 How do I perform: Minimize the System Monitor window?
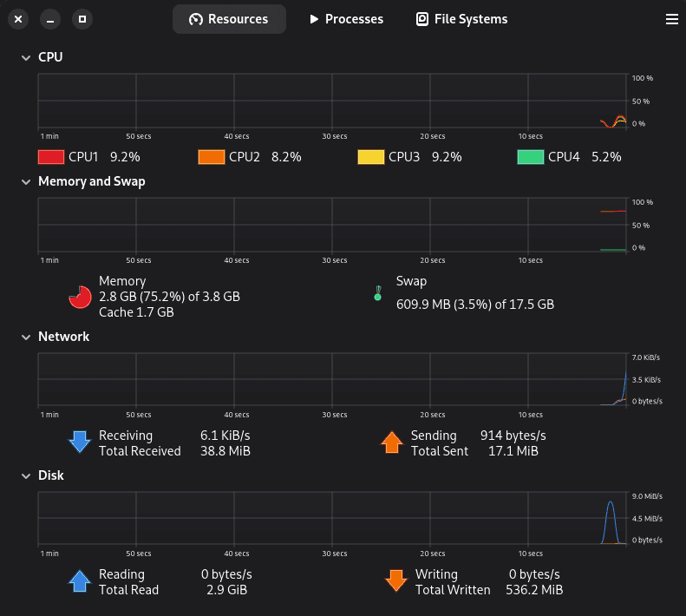[x=50, y=18]
